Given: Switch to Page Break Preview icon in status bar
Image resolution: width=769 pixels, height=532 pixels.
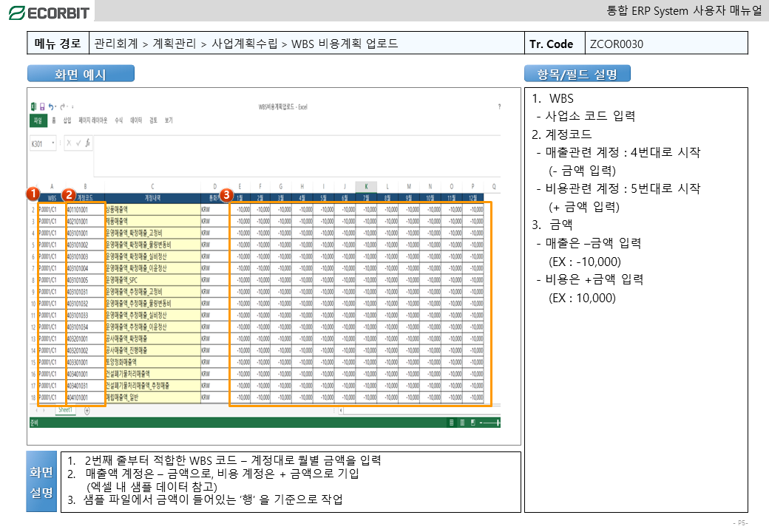Looking at the screenshot, I should [472, 422].
